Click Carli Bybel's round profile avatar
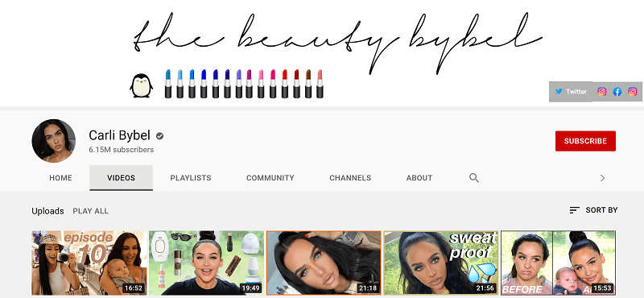The width and height of the screenshot is (644, 298). [53, 141]
